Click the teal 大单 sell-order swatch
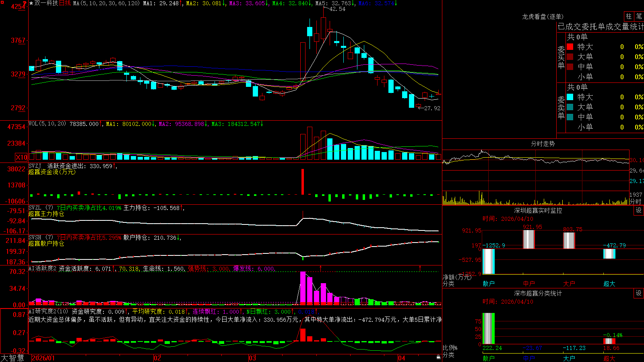The image size is (644, 362). [x=570, y=107]
